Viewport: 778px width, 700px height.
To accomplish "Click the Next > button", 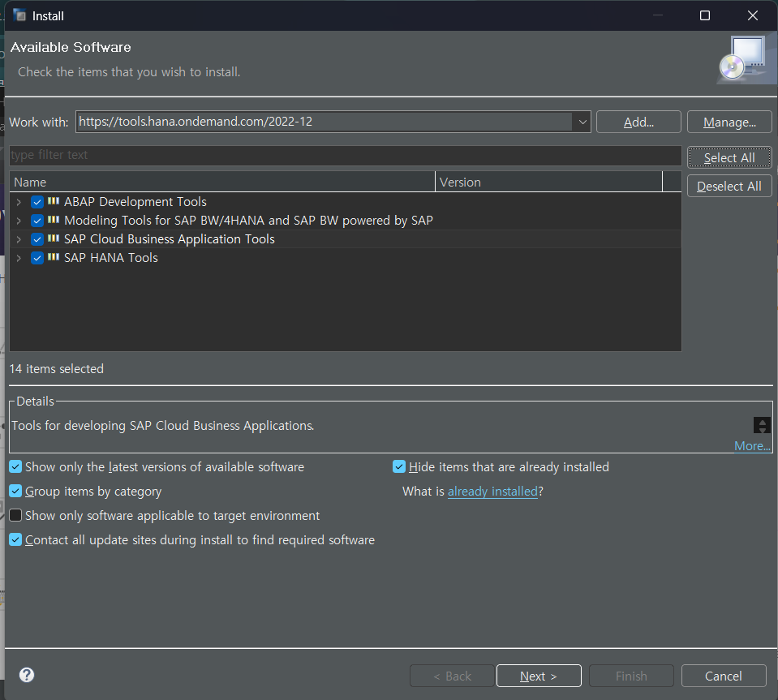I will [539, 676].
